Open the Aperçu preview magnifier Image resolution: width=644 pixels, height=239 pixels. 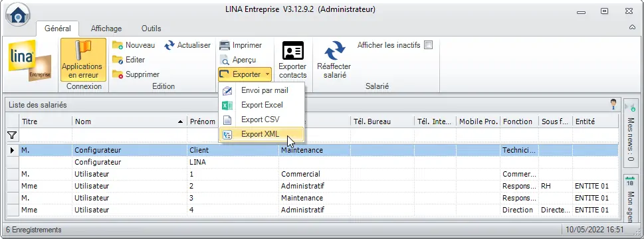point(225,60)
